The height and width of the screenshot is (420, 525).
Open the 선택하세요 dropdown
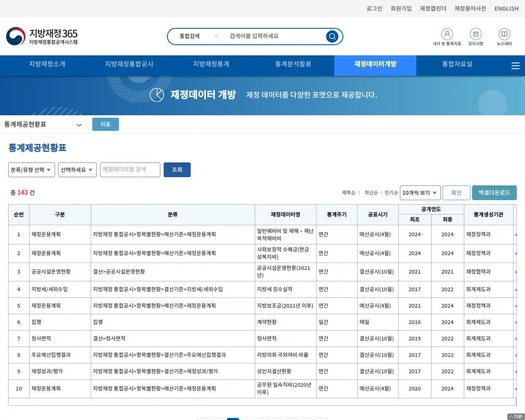point(78,170)
